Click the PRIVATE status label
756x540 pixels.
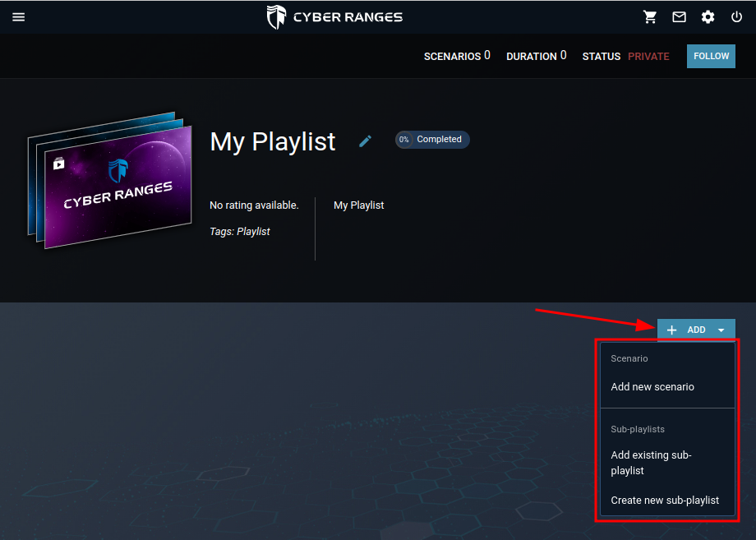coord(648,56)
